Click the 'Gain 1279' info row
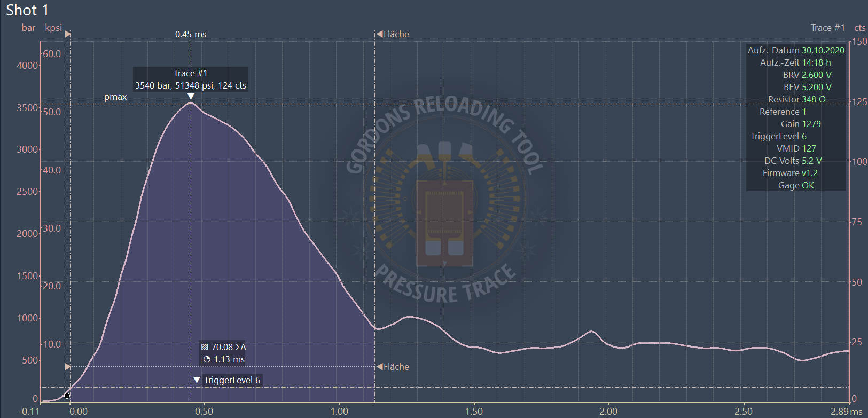868x418 pixels. click(801, 124)
